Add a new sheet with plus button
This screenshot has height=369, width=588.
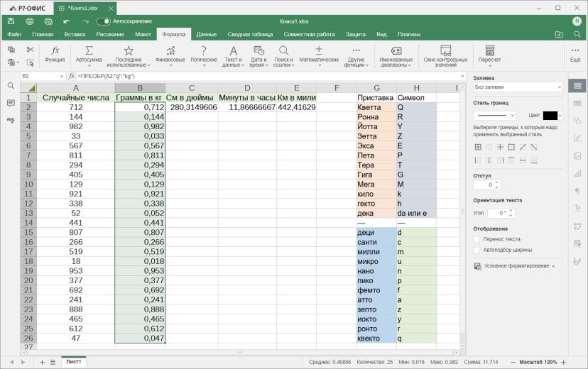[42, 362]
